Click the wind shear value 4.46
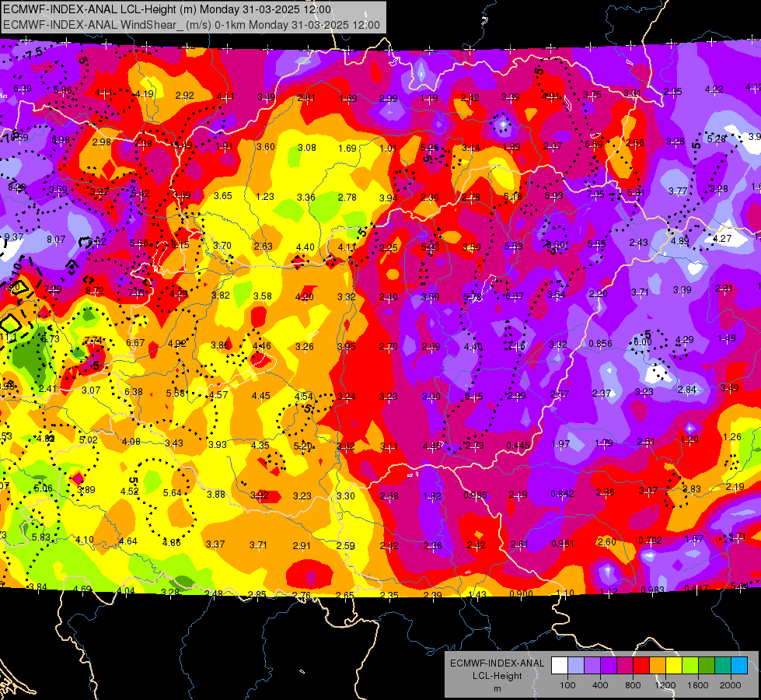This screenshot has width=761, height=700. point(262,346)
